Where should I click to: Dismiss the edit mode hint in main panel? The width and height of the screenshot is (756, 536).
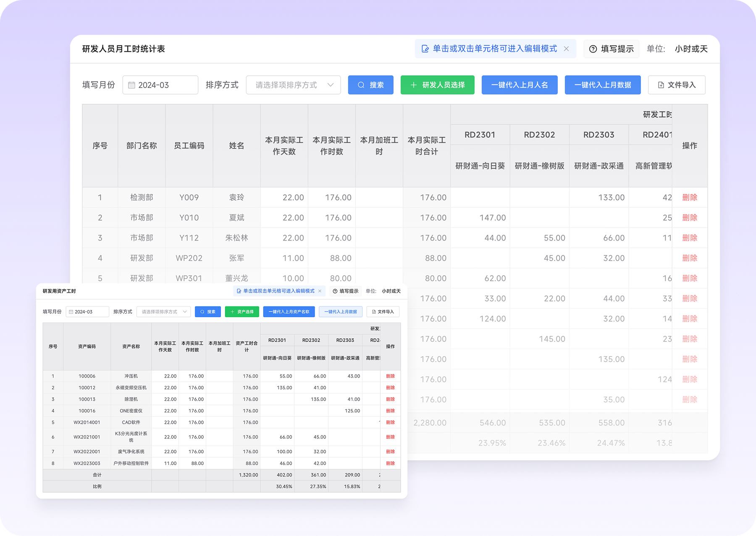566,49
